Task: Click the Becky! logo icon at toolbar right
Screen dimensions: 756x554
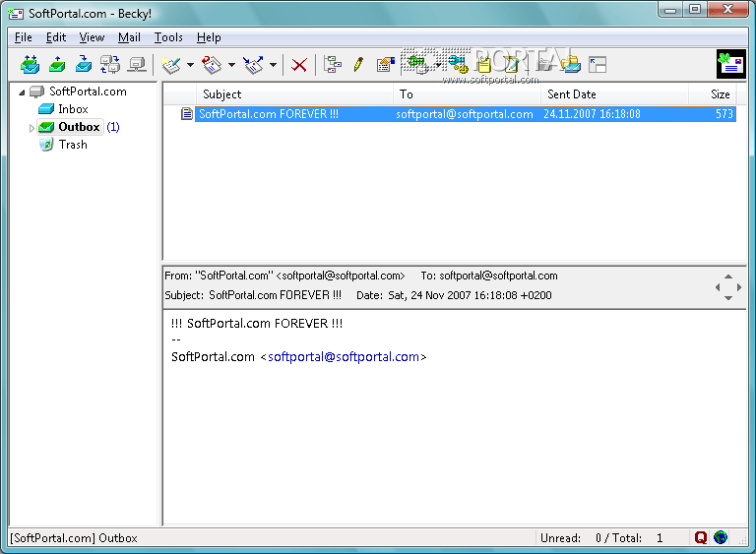Action: [x=731, y=64]
